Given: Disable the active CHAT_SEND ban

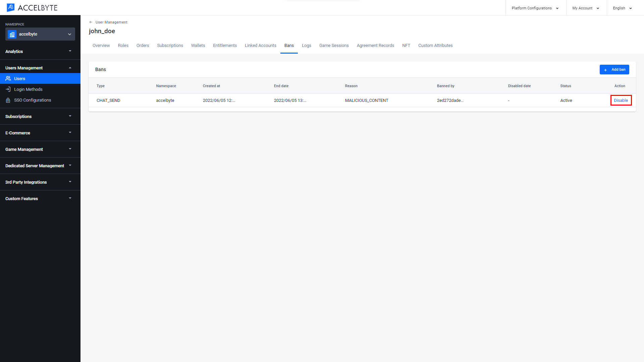Looking at the screenshot, I should [621, 100].
